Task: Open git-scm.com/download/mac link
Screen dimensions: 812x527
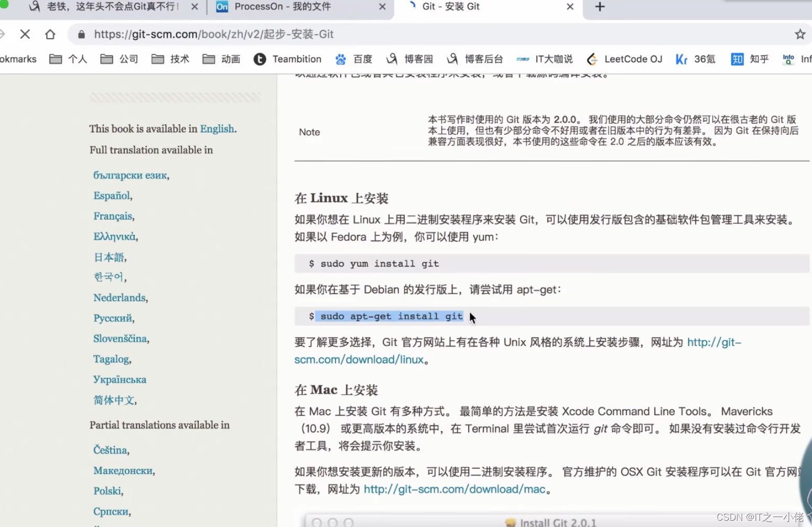Action: click(454, 489)
